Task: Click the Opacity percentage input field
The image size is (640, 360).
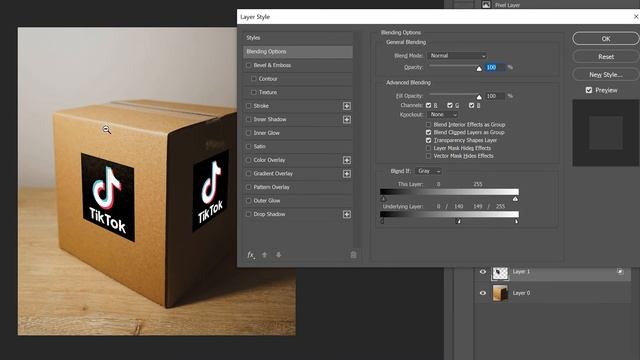Action: pyautogui.click(x=495, y=67)
